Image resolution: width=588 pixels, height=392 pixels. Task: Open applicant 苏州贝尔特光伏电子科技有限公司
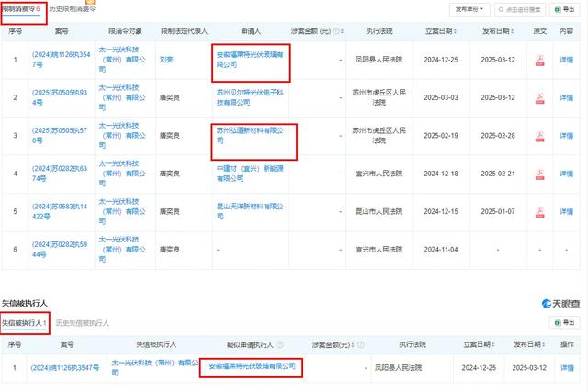click(x=250, y=97)
